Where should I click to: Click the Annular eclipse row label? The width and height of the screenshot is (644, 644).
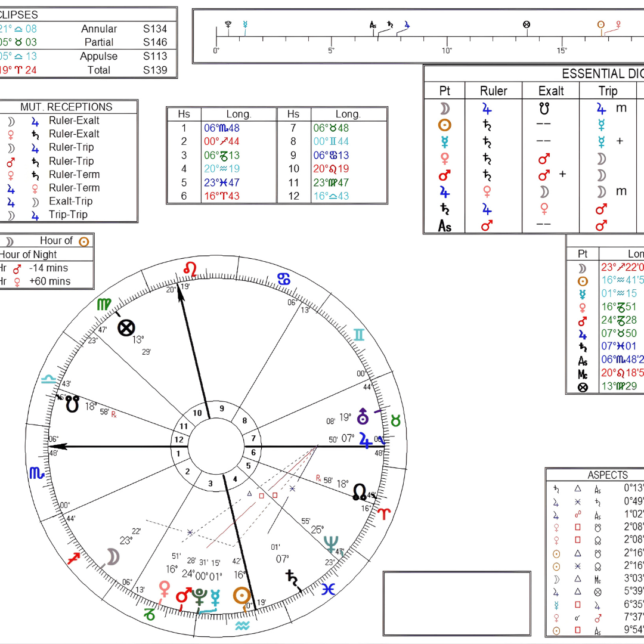(x=99, y=29)
